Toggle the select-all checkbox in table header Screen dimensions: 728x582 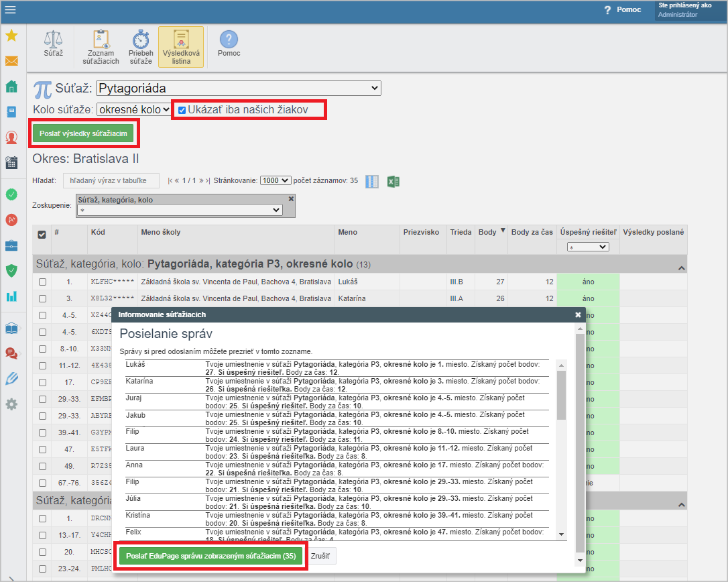tap(42, 235)
